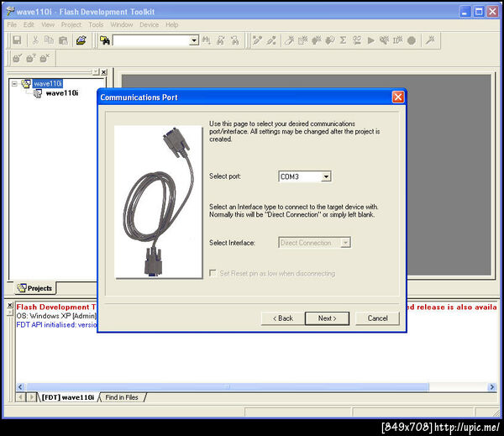
Task: Click the Disconnect device plug icon
Action: [x=271, y=40]
